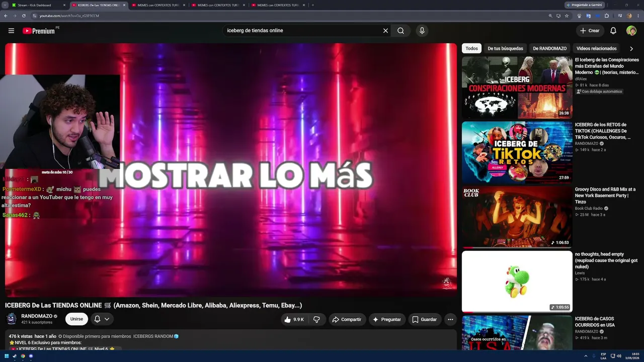Open the RANDOMAZO channel avatar
Viewport: 644px width, 362px height.
click(x=11, y=319)
